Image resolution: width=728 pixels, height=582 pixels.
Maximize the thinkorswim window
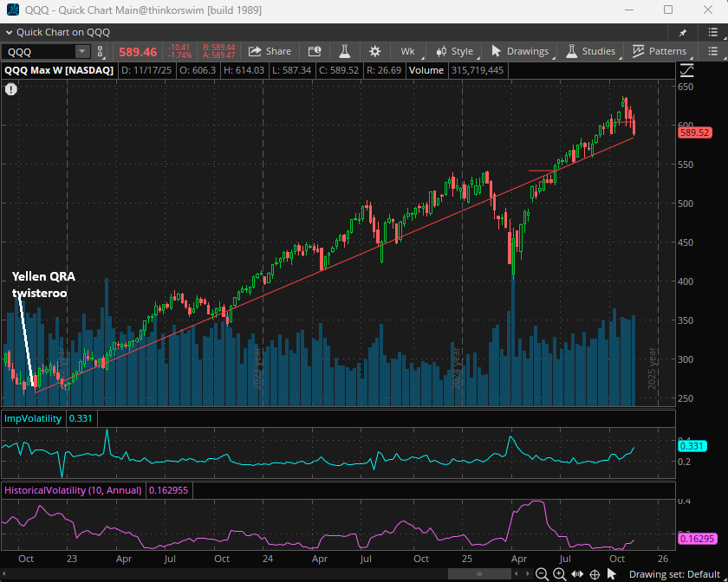coord(668,10)
